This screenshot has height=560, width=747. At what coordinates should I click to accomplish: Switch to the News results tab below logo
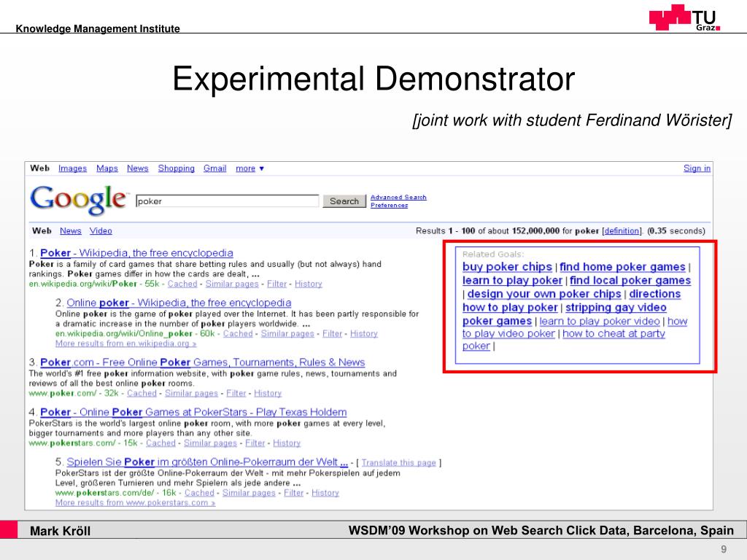click(71, 231)
